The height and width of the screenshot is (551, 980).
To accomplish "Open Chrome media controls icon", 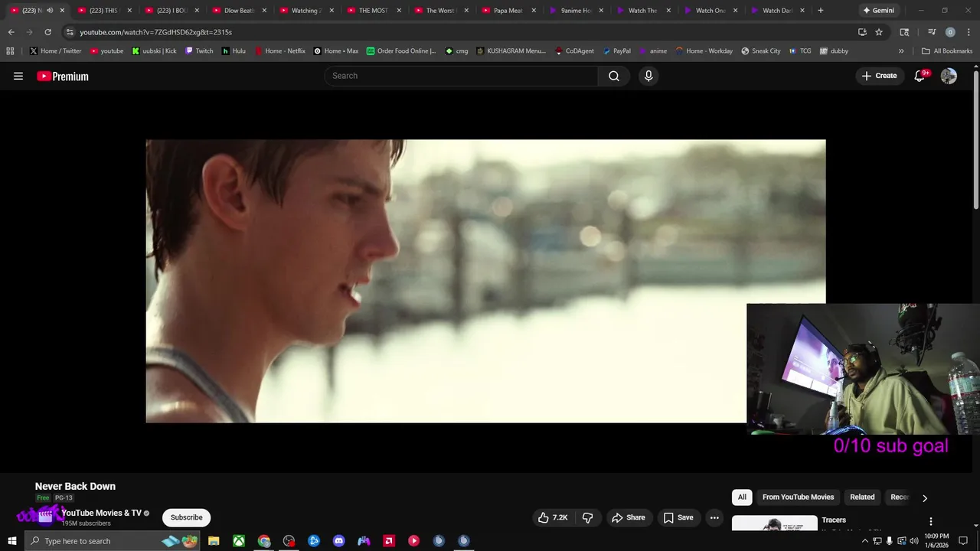I will (932, 32).
